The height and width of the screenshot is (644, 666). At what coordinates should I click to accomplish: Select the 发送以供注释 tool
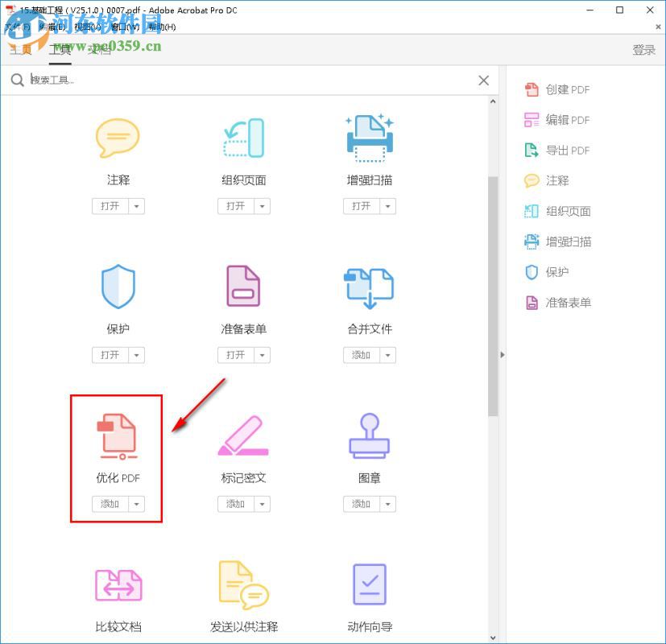(x=243, y=584)
